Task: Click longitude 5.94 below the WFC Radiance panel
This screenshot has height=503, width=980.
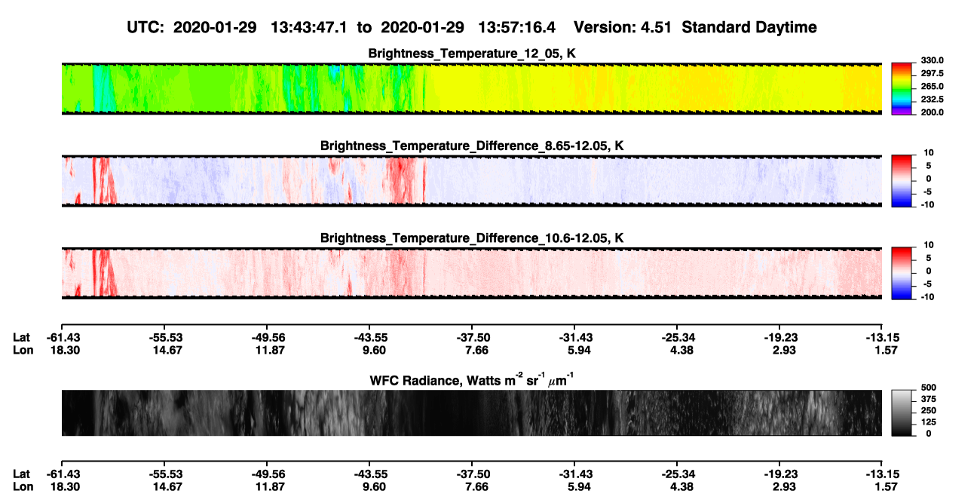Action: click(x=580, y=487)
